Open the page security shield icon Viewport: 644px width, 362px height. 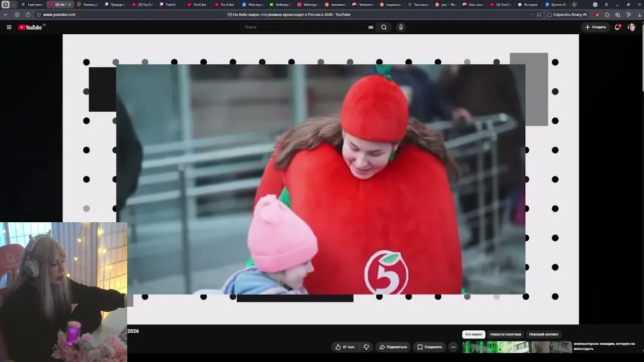pos(39,15)
